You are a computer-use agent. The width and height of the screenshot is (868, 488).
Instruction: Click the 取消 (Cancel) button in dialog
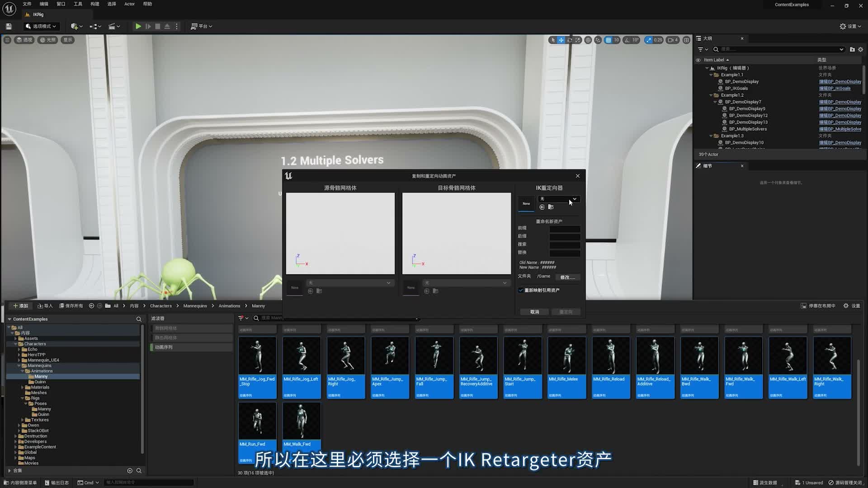[534, 312]
